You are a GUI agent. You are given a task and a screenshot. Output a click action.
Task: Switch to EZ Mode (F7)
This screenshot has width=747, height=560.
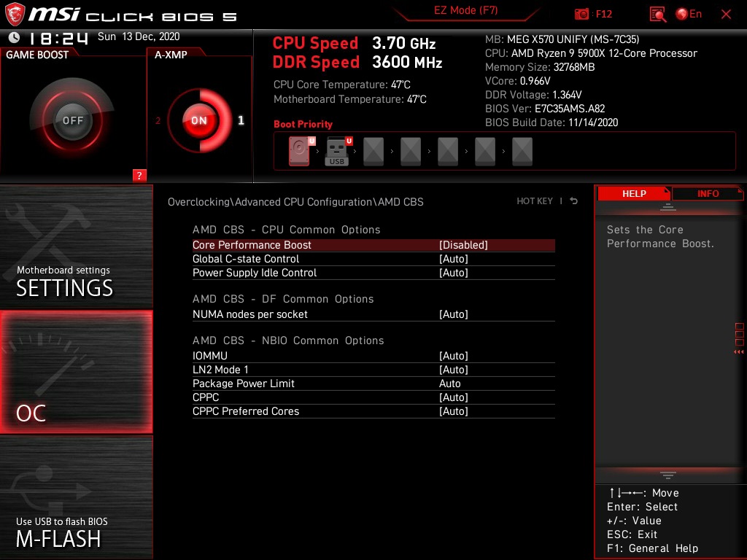pos(466,10)
